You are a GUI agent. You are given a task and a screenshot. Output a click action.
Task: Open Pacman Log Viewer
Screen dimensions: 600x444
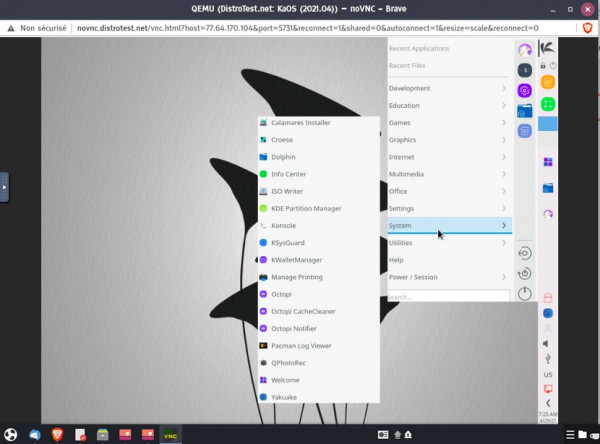click(x=300, y=346)
